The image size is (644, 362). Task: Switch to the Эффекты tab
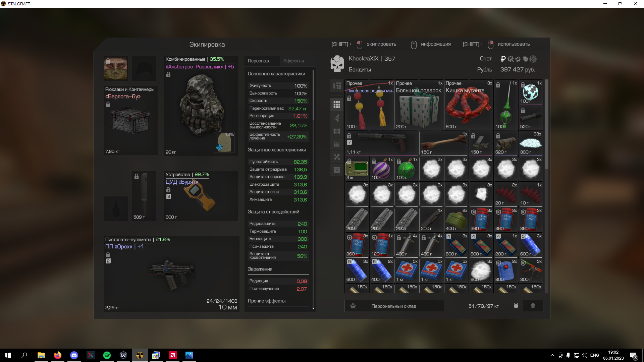click(x=293, y=61)
